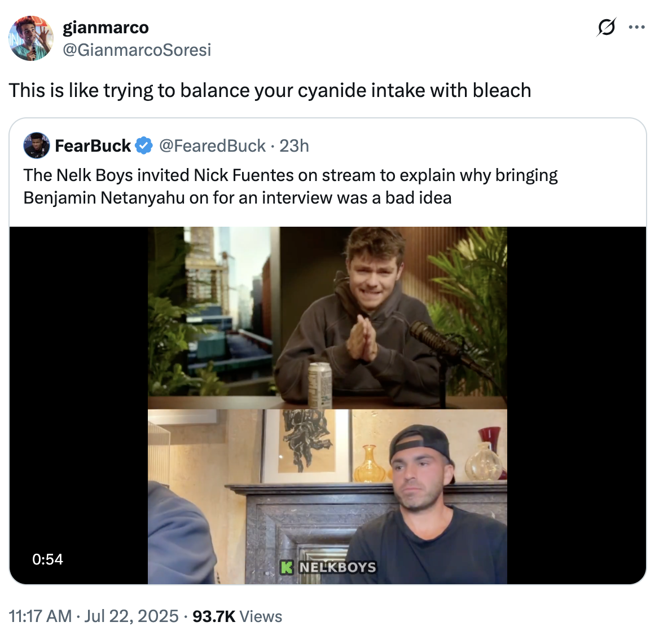Click the lower panel with backwards cap man
Screen dimensions: 659x644
(327, 496)
